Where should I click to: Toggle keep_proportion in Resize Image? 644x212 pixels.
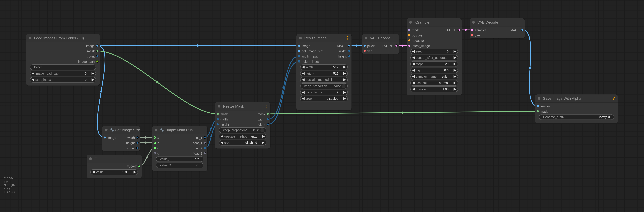324,86
